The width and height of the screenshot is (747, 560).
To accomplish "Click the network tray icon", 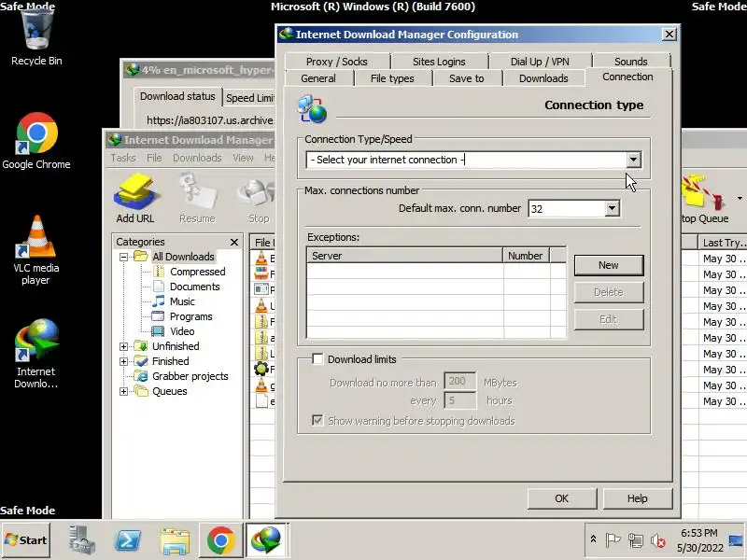I will coord(636,540).
